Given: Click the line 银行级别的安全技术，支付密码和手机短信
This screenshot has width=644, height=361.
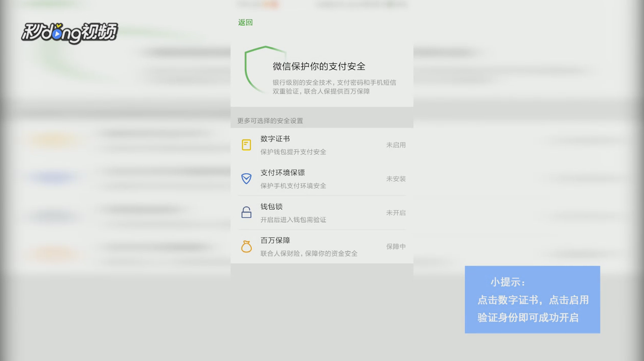Looking at the screenshot, I should coord(334,82).
